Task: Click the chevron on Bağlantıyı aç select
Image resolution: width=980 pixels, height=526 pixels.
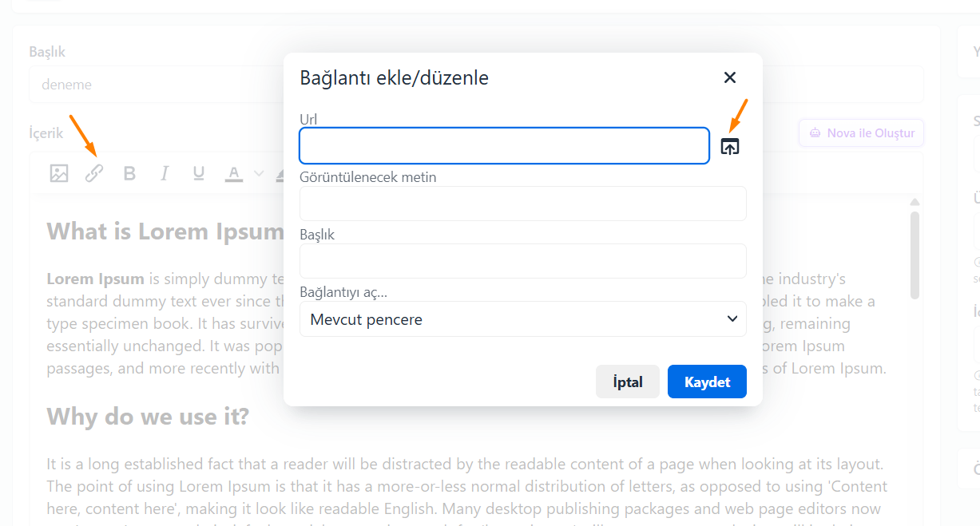Action: pyautogui.click(x=732, y=319)
